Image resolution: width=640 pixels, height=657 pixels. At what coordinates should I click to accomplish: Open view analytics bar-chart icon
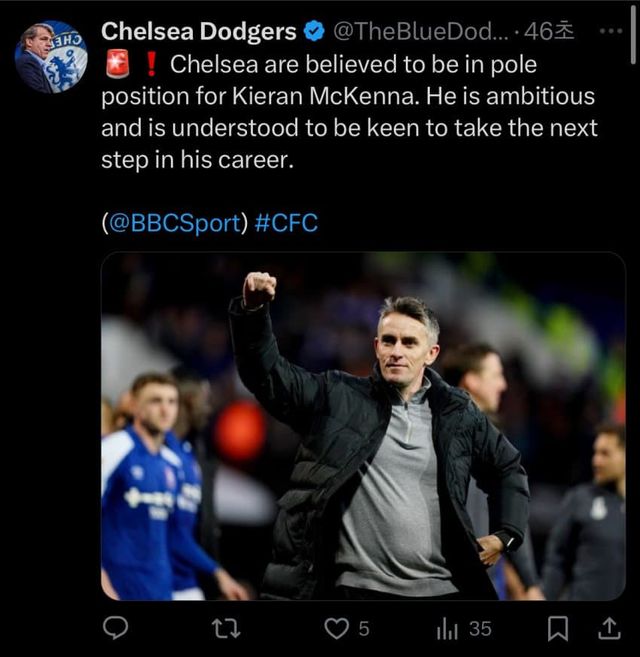[x=447, y=628]
